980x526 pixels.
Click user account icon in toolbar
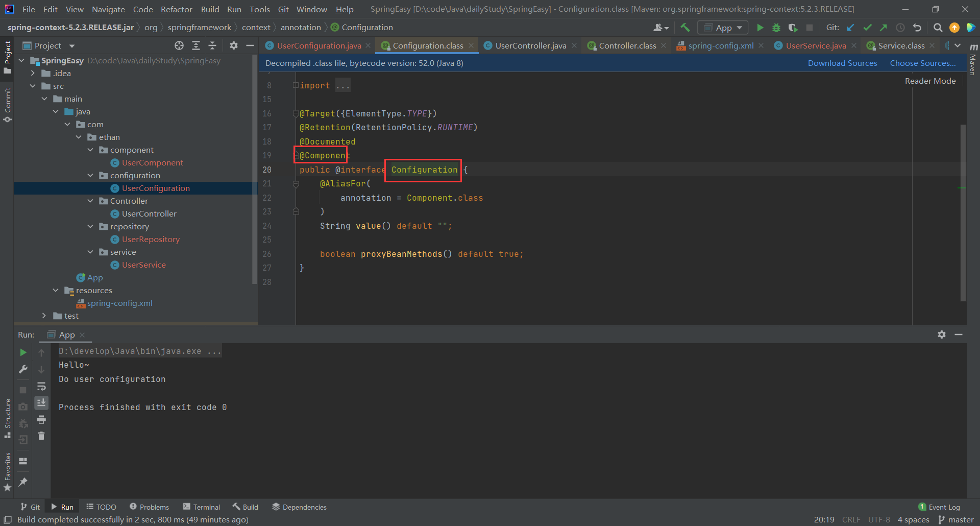(661, 28)
